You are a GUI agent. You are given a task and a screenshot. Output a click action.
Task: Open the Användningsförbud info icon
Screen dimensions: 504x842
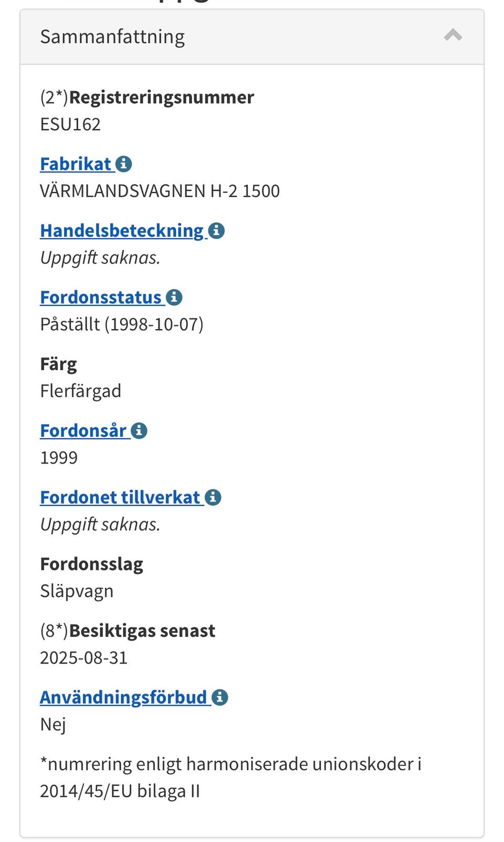[219, 697]
